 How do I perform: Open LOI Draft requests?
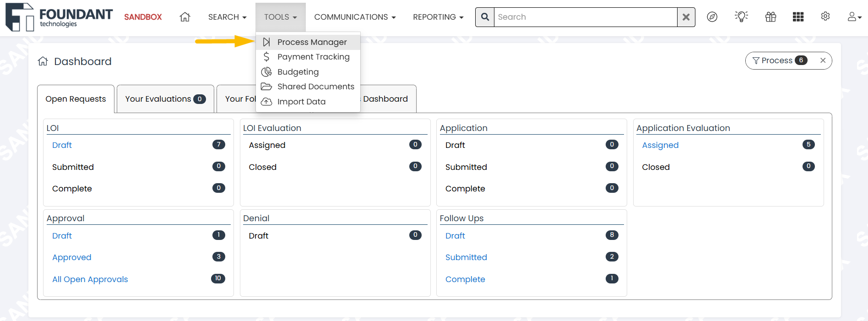(x=62, y=145)
